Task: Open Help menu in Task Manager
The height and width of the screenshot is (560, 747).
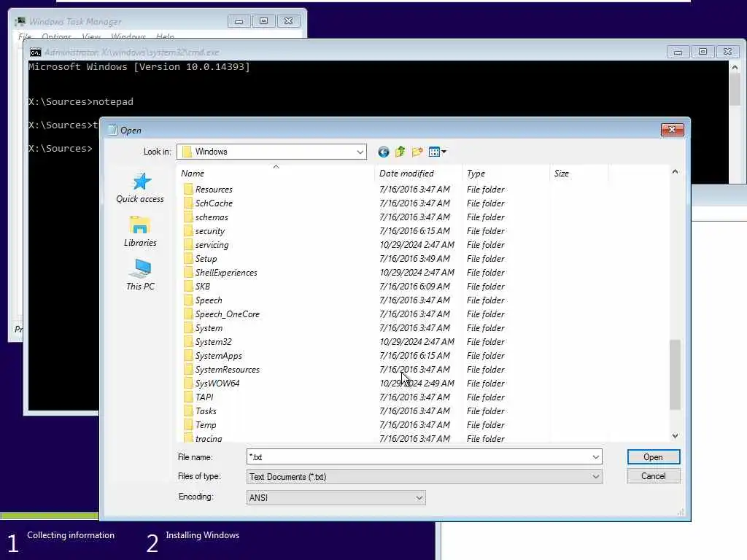Action: point(165,36)
